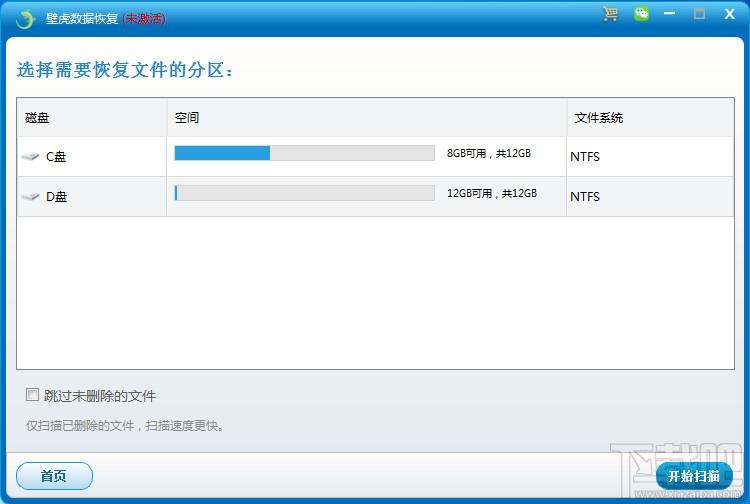Image resolution: width=750 pixels, height=504 pixels.
Task: Click the text 12GB可用，共12GB
Action: 492,193
